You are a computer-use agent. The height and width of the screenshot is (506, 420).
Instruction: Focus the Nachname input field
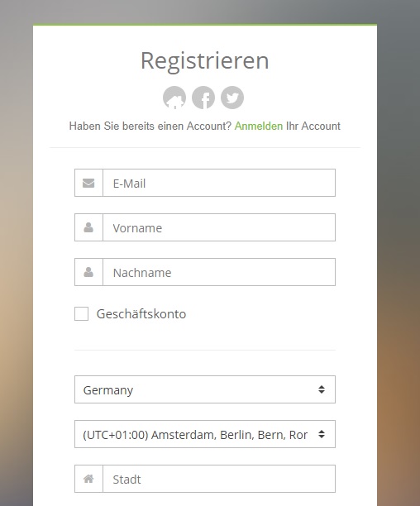click(x=219, y=272)
